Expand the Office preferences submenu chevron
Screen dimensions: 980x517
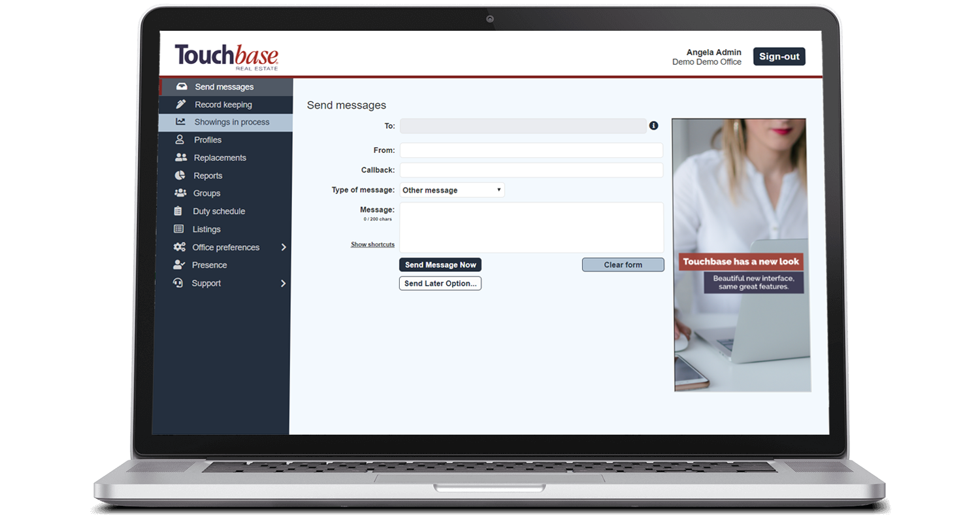point(284,247)
